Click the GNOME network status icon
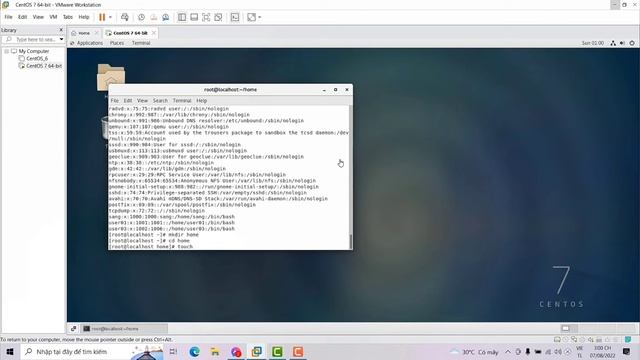 pyautogui.click(x=613, y=43)
